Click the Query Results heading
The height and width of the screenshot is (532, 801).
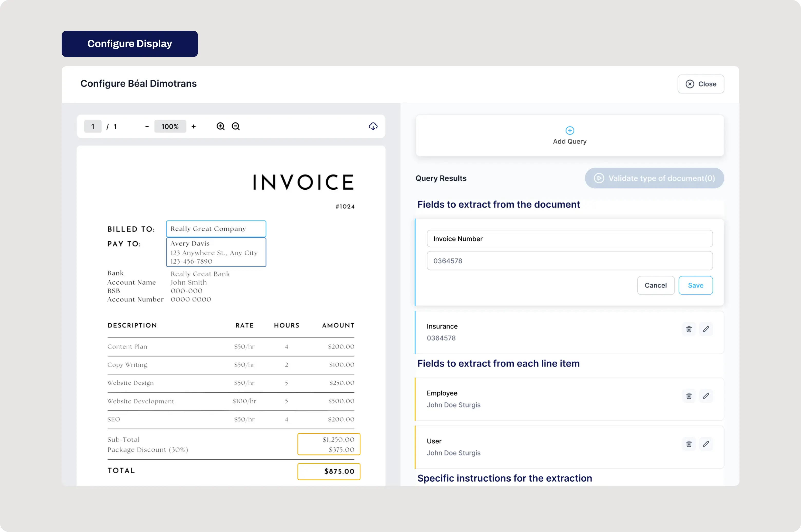pyautogui.click(x=441, y=178)
